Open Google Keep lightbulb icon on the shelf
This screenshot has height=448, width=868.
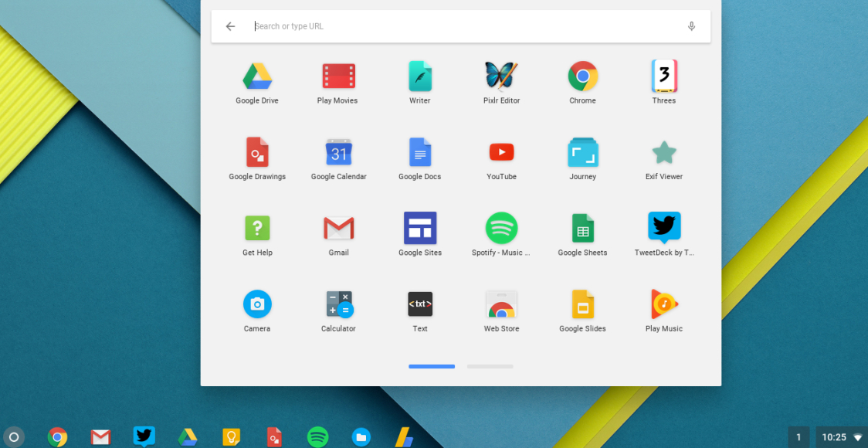click(x=232, y=437)
